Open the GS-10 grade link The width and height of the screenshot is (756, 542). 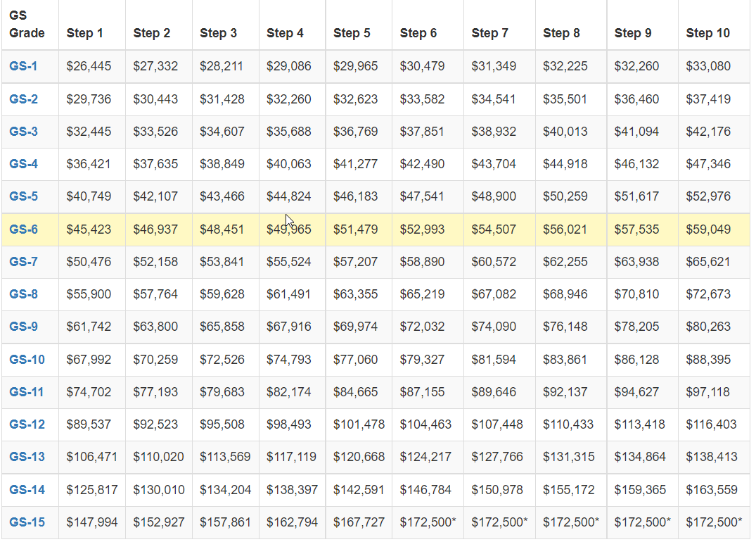coord(27,360)
